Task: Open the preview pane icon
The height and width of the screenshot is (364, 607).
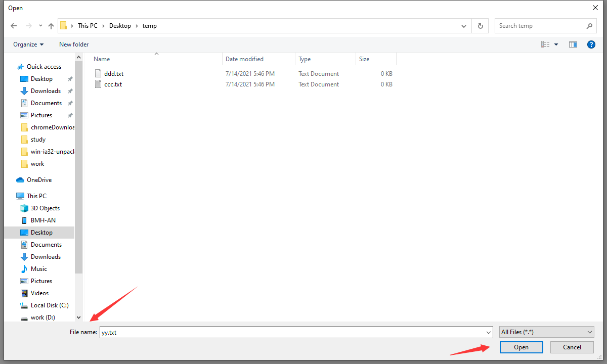Action: pos(573,44)
